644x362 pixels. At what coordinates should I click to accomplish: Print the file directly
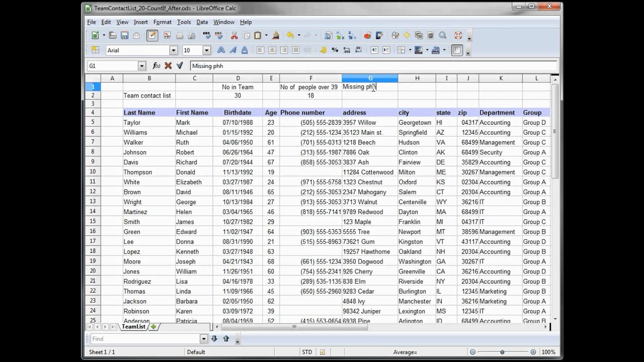point(179,36)
